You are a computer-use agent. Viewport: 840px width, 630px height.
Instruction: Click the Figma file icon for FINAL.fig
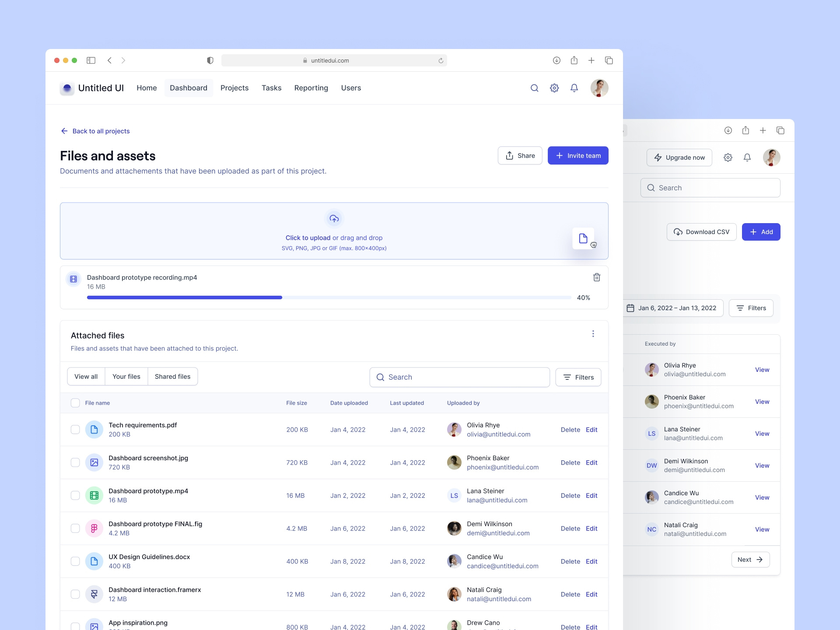94,528
